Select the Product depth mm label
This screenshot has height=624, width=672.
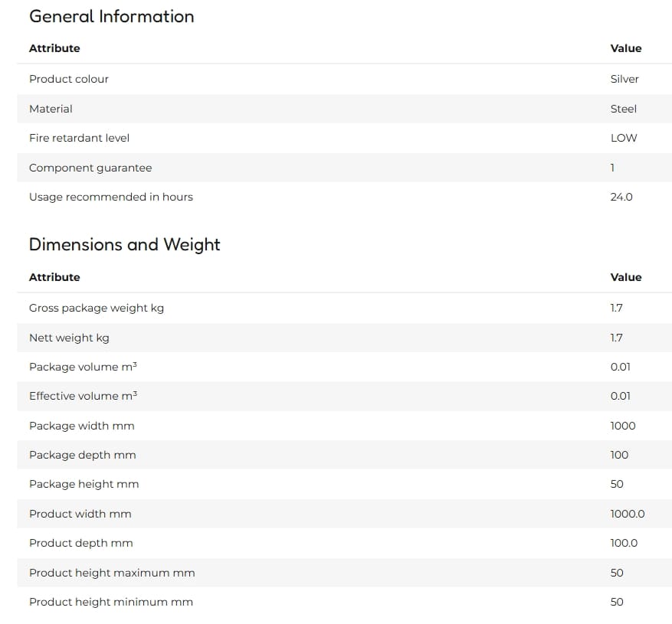81,543
